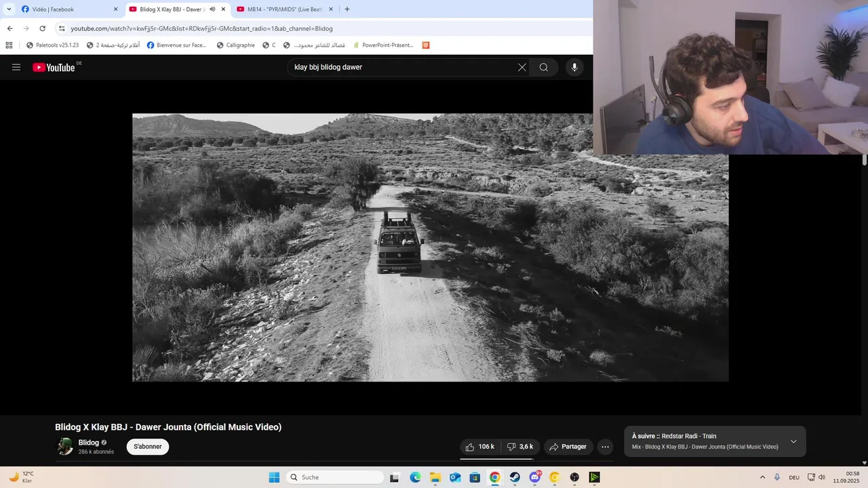868x488 pixels.
Task: Switch DEU keyboard language indicator
Action: tap(794, 477)
